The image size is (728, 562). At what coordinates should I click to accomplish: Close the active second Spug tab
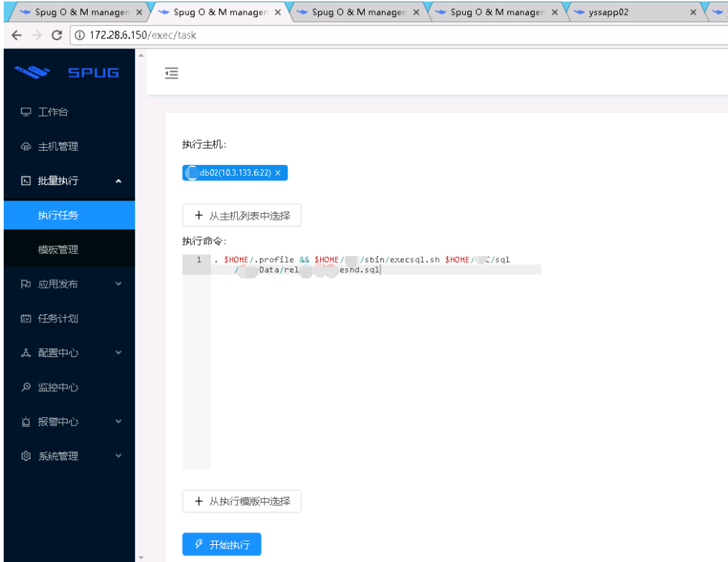tap(278, 13)
